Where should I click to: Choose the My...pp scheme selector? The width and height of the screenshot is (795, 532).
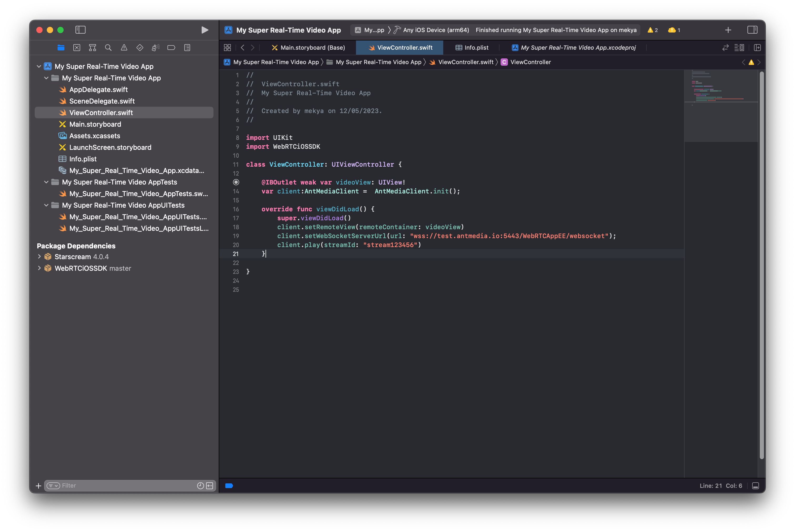click(370, 30)
